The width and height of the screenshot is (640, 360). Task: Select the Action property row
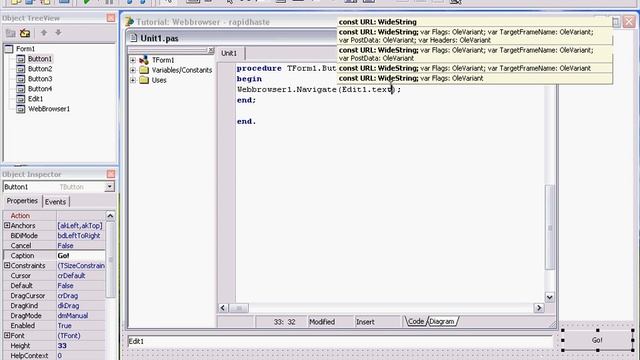click(54, 216)
